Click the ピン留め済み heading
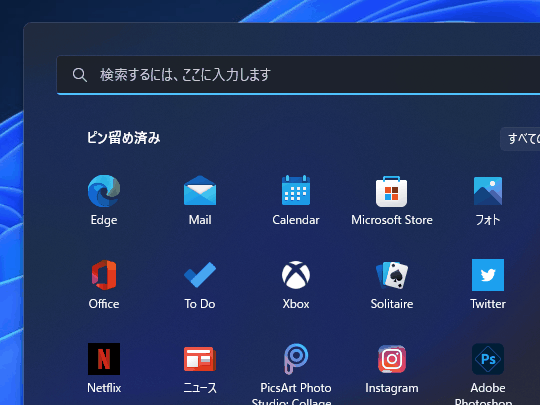This screenshot has height=405, width=540. [x=123, y=138]
